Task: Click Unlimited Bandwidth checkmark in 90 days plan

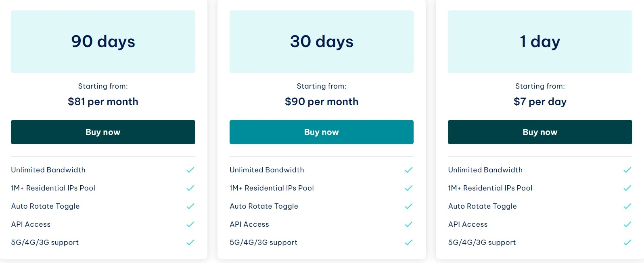Action: click(x=190, y=170)
